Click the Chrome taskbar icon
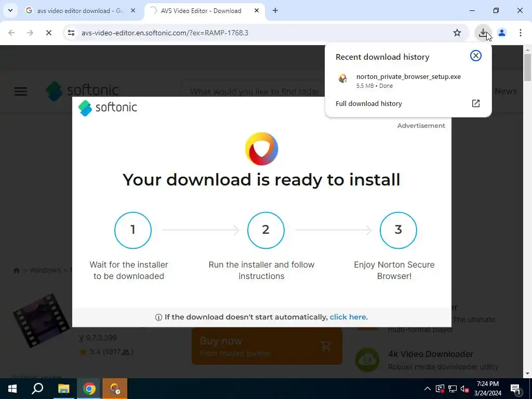This screenshot has height=399, width=532. (89, 389)
